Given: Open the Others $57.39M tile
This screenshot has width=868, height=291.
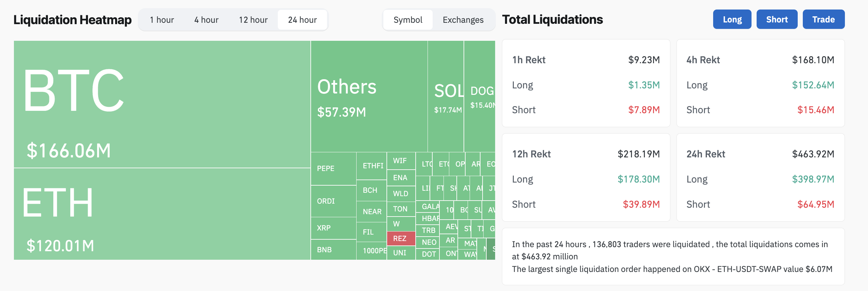Looking at the screenshot, I should 369,97.
